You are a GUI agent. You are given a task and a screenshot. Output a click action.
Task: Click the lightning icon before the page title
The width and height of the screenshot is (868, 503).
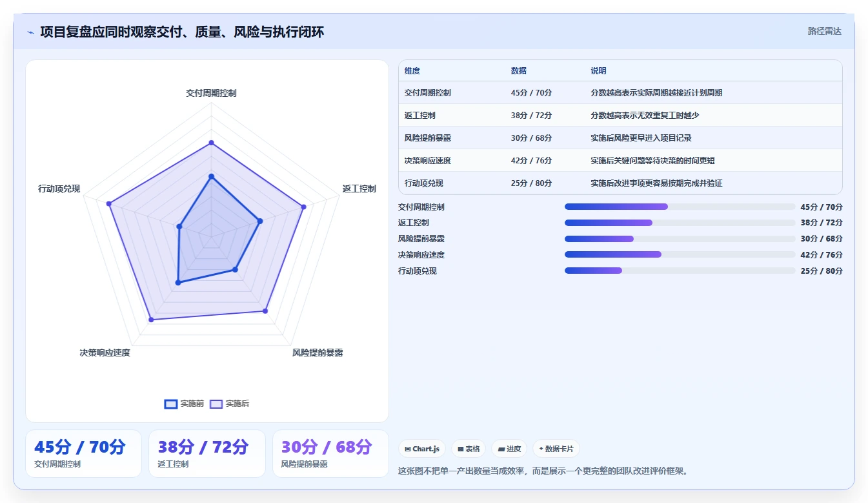tap(30, 32)
